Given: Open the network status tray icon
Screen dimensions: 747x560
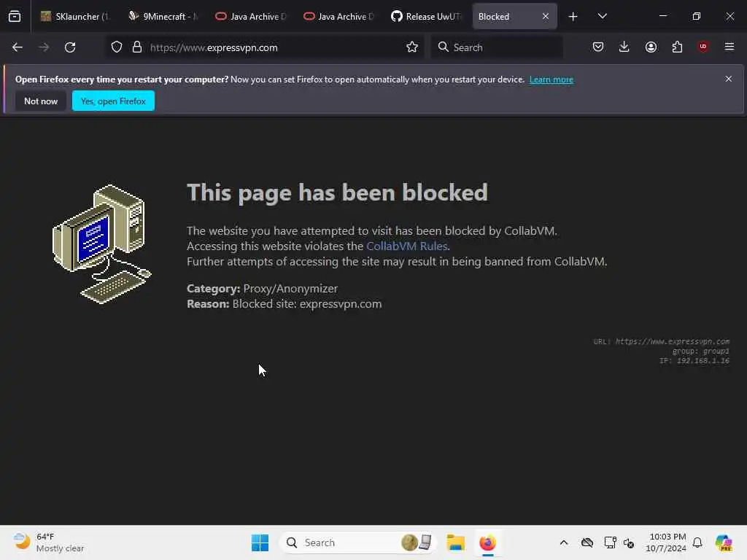Looking at the screenshot, I should click(x=610, y=542).
